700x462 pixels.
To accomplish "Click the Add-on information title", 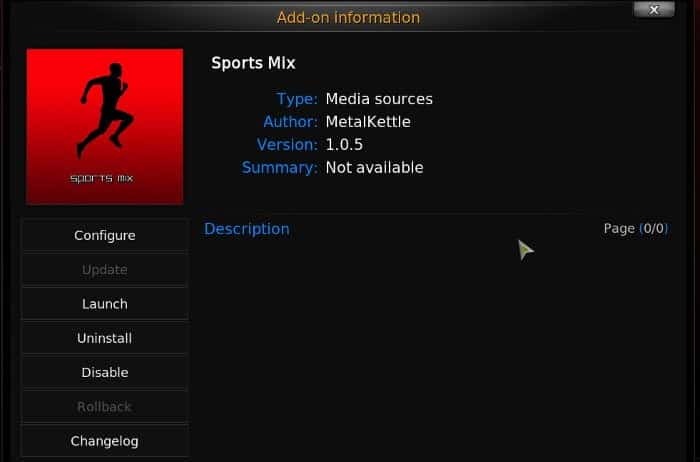I will click(348, 17).
